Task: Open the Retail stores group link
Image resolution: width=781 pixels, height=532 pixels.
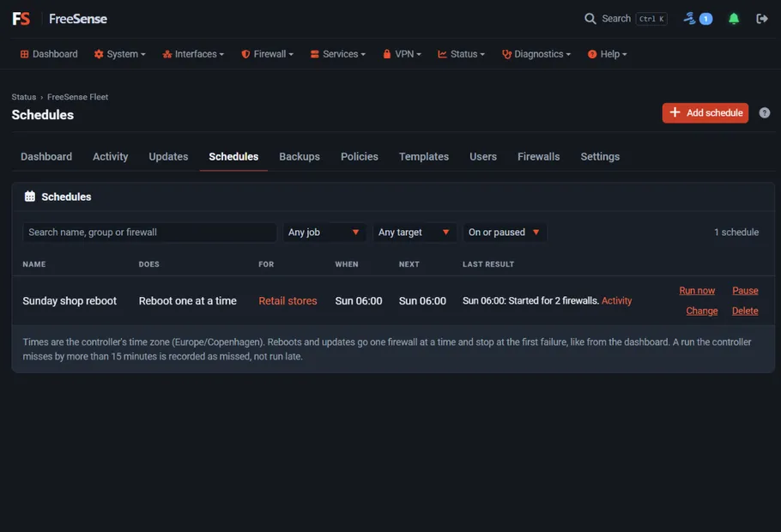Action: [x=288, y=301]
